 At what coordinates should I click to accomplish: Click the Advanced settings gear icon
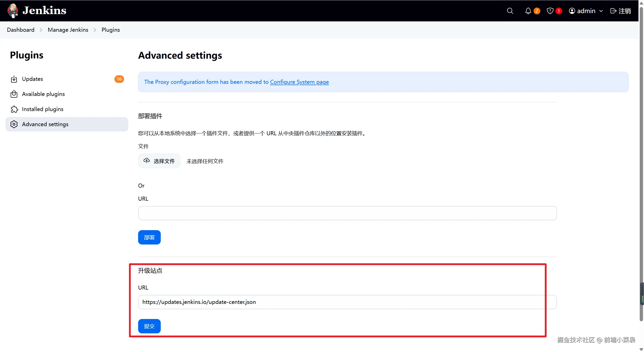pos(14,124)
